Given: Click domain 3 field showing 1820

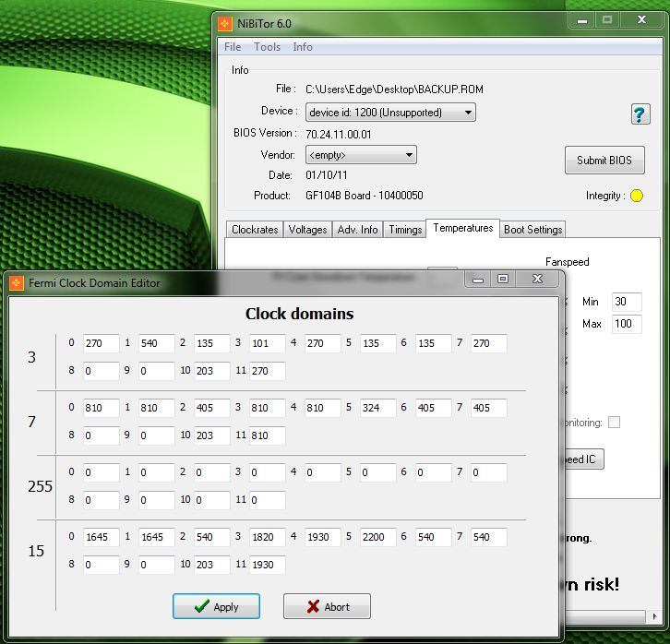Looking at the screenshot, I should click(267, 537).
